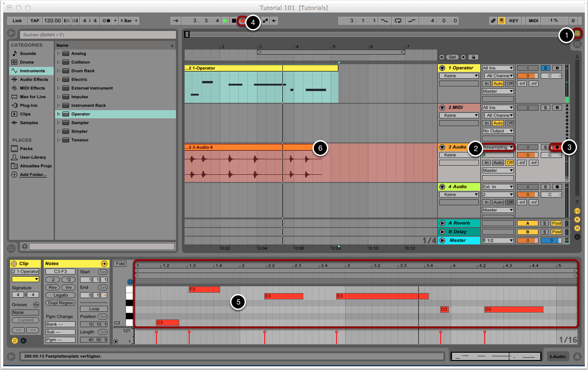The height and width of the screenshot is (370, 588).
Task: Click the Fold button in MIDI editor
Action: (x=120, y=264)
